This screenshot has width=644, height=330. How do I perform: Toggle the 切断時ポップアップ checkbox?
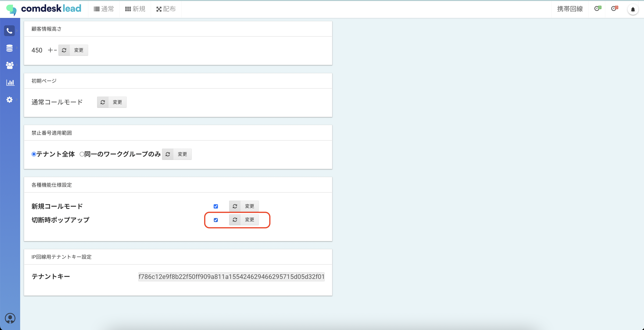[x=216, y=220]
